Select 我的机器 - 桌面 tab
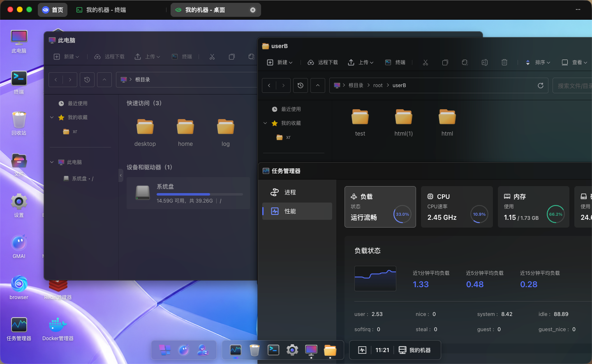592x364 pixels. [x=216, y=10]
